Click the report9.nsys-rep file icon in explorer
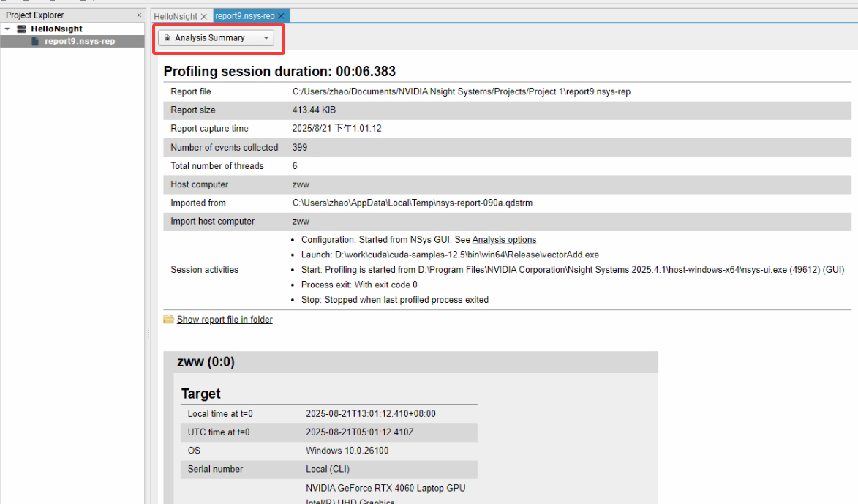Screen dimensions: 858x504 click(x=34, y=42)
